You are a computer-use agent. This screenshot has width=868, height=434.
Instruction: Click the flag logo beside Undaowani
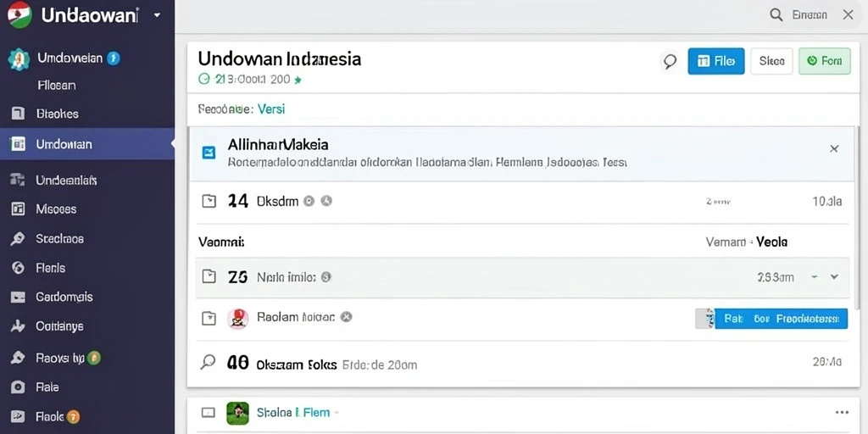20,14
